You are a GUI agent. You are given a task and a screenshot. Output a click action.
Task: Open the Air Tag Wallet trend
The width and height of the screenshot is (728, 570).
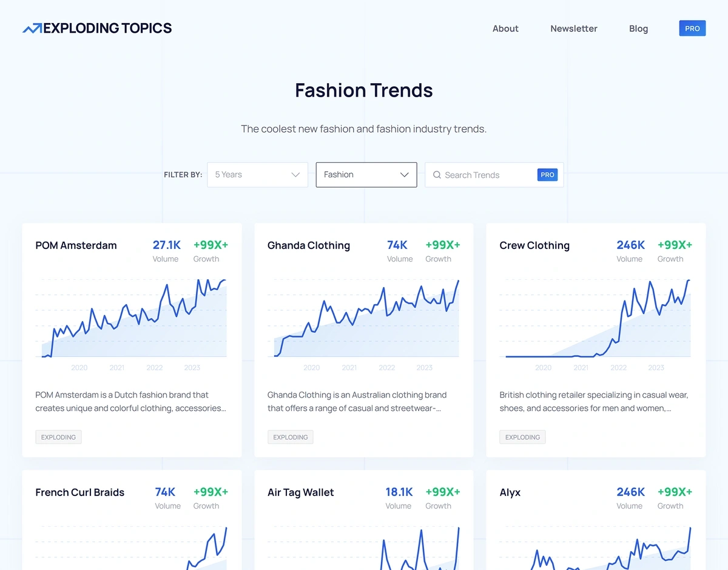click(x=300, y=492)
